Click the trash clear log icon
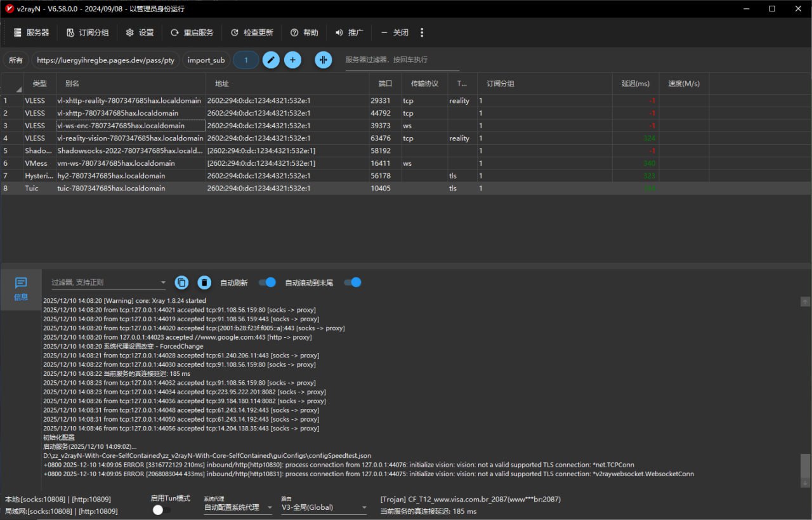812x520 pixels. coord(204,283)
